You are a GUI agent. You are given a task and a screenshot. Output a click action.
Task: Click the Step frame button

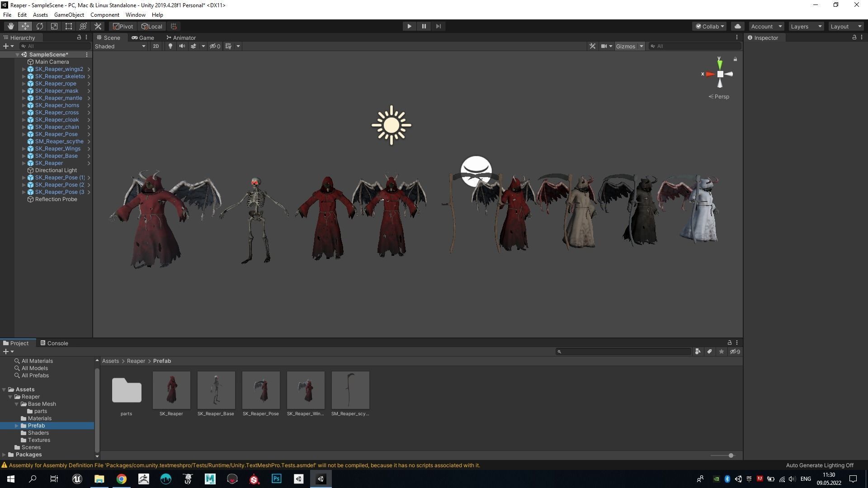click(x=438, y=26)
